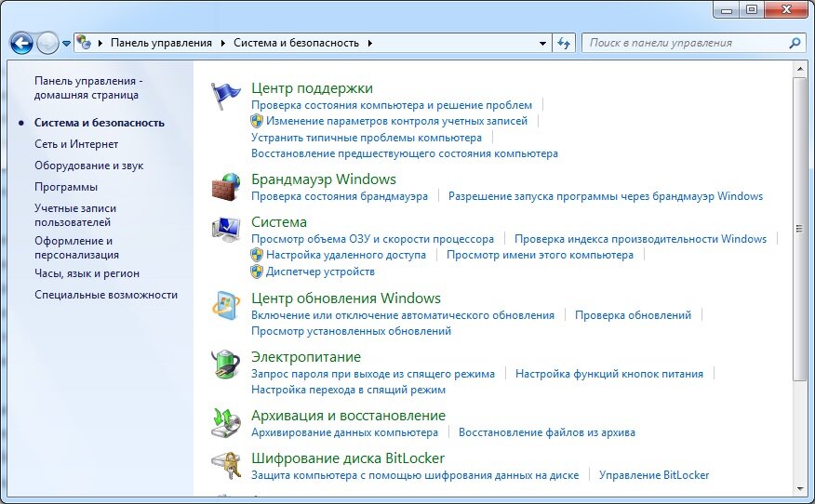815x504 pixels.
Task: Click Система и безопасность breadcrumb segment
Action: tap(296, 43)
